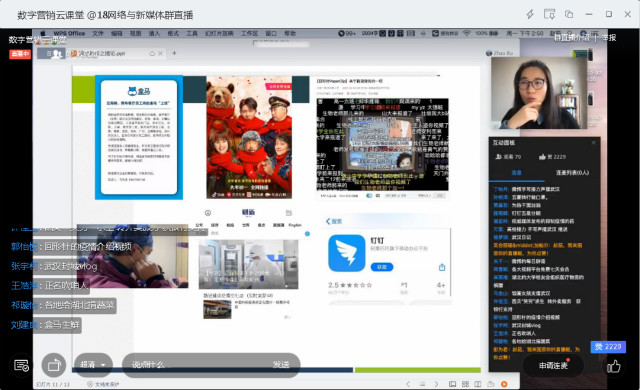Image resolution: width=640 pixels, height=390 pixels.
Task: Click the blue 赞 2229 like badge
Action: coord(608,347)
